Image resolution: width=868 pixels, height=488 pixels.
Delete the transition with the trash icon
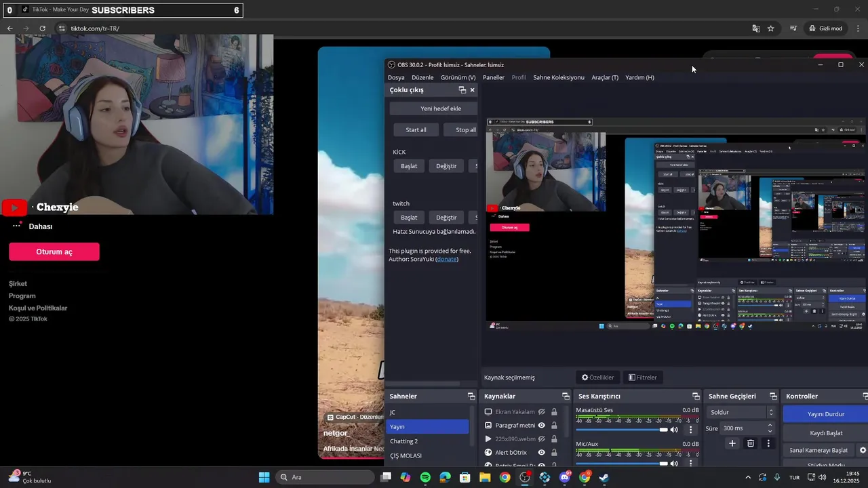[751, 443]
